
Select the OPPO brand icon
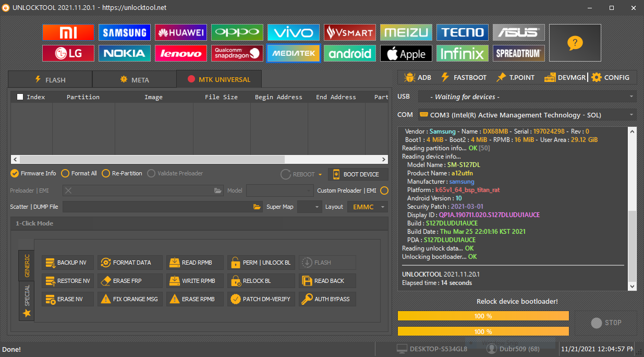tap(237, 32)
